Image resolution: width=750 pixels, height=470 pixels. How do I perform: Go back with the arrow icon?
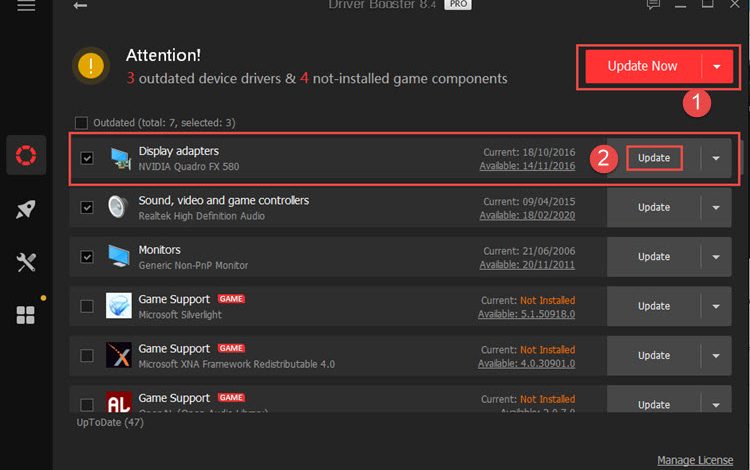coord(80,6)
